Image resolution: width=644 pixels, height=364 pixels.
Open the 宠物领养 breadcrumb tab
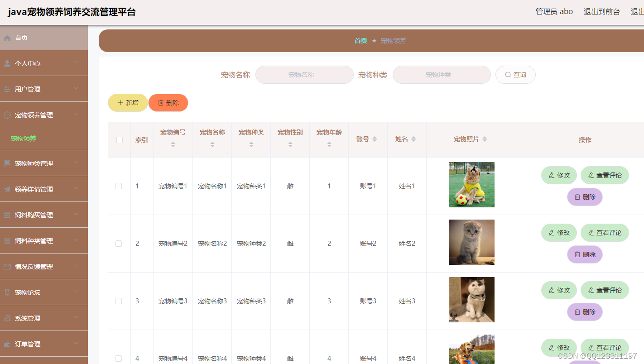(393, 41)
